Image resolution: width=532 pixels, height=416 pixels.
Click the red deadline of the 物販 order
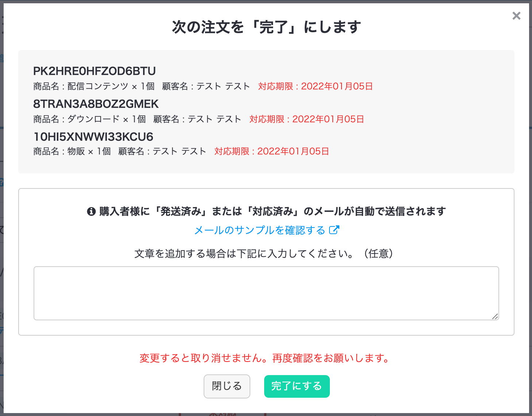271,151
